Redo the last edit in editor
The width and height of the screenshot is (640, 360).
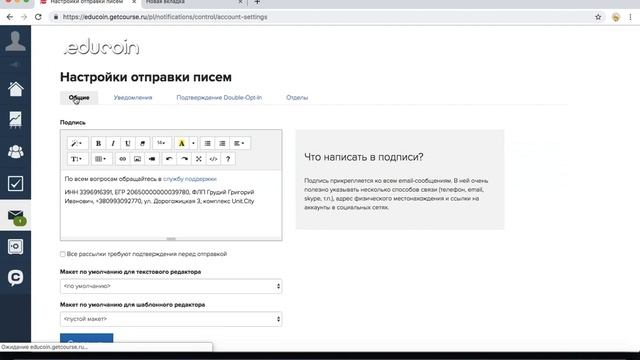184,159
